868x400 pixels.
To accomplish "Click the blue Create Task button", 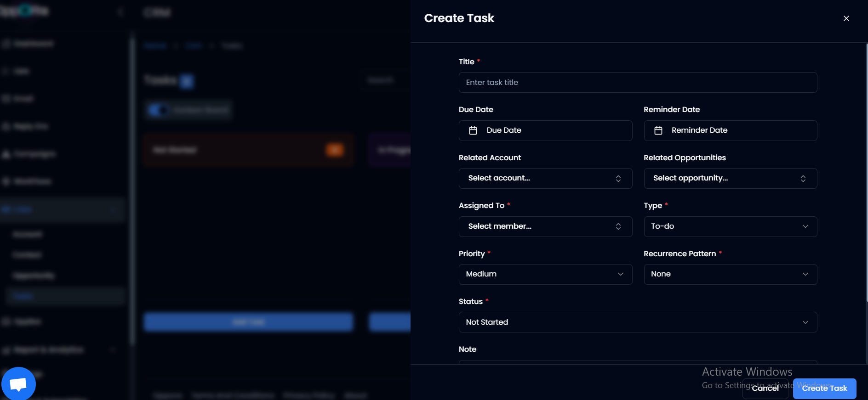I will click(x=824, y=389).
